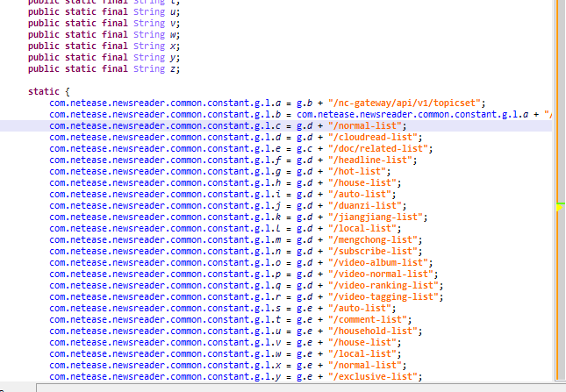Click the "/house-list" string on the g.l.h line
The image size is (566, 392).
pos(362,182)
